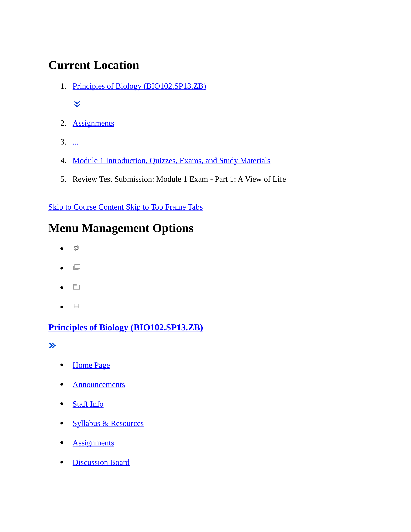411x532 pixels.
Task: Select Staff Info from course navigation
Action: pos(88,404)
